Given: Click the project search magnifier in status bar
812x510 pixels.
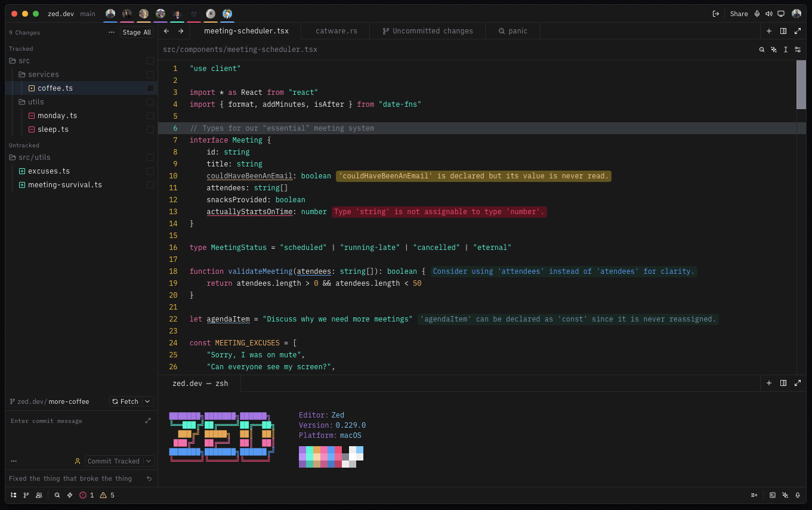Looking at the screenshot, I should tap(57, 495).
